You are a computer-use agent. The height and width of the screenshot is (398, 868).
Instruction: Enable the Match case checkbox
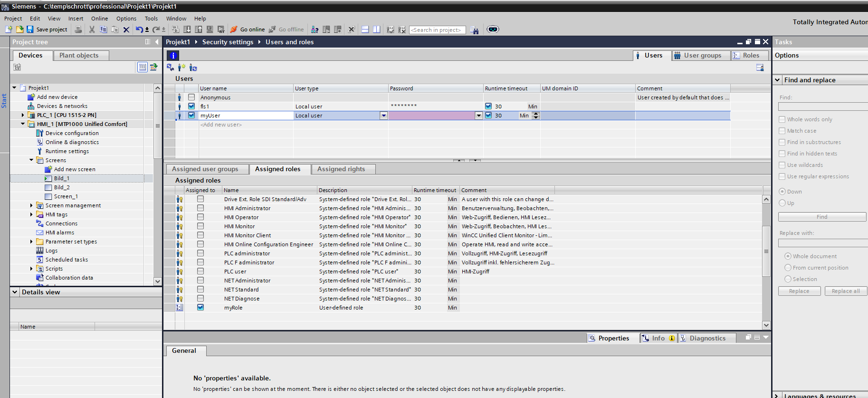click(782, 131)
